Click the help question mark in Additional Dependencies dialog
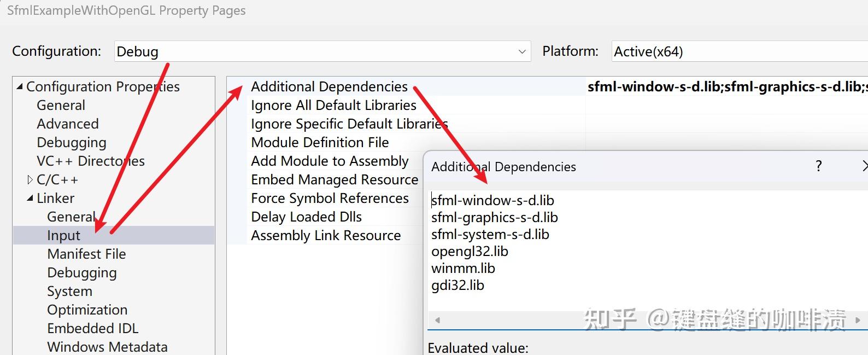Screen dimensions: 868x355 pos(818,166)
